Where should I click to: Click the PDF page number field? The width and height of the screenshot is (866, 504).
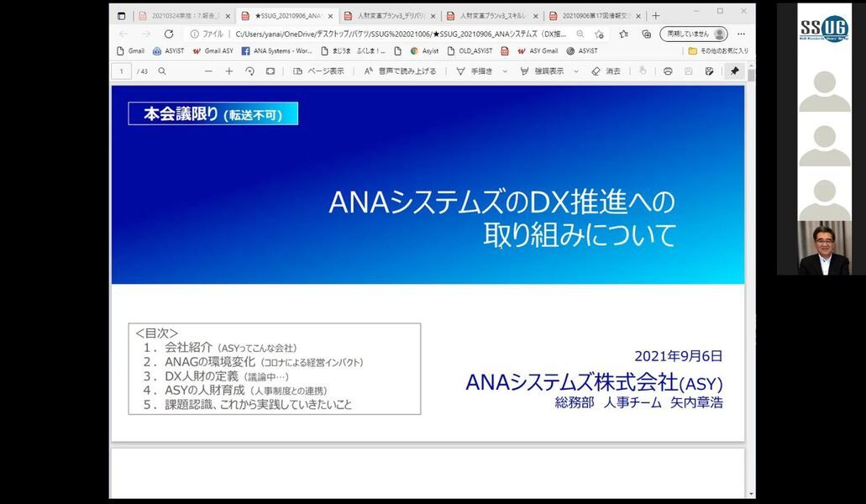tap(122, 71)
